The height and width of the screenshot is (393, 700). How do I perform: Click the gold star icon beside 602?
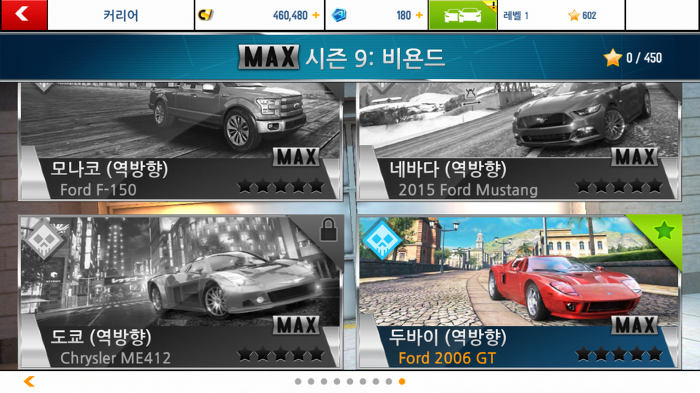574,16
